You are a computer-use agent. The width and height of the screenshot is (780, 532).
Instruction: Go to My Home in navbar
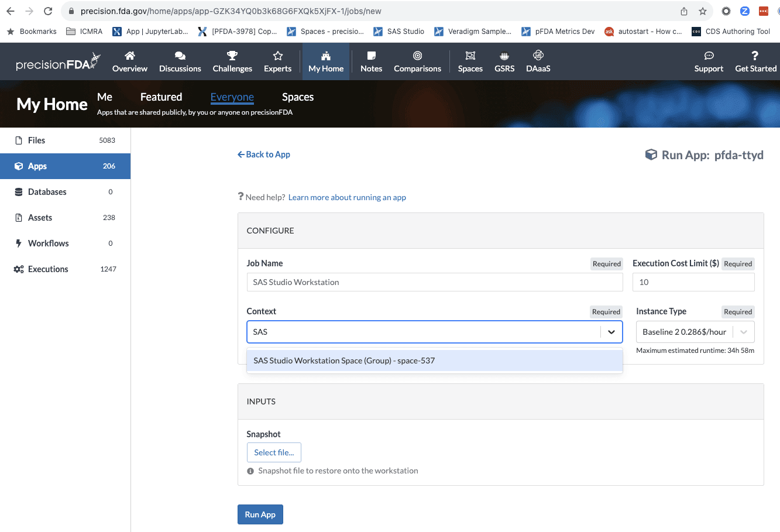[x=326, y=61]
